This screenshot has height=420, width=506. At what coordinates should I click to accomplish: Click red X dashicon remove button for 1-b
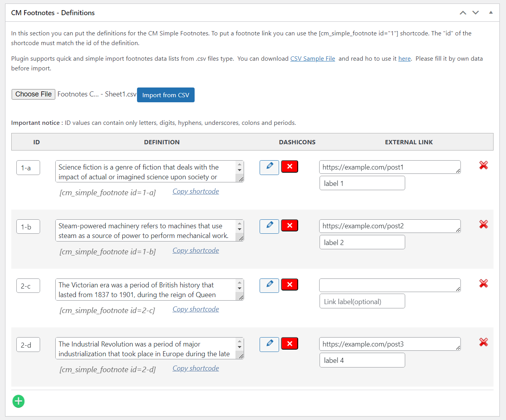pyautogui.click(x=290, y=226)
